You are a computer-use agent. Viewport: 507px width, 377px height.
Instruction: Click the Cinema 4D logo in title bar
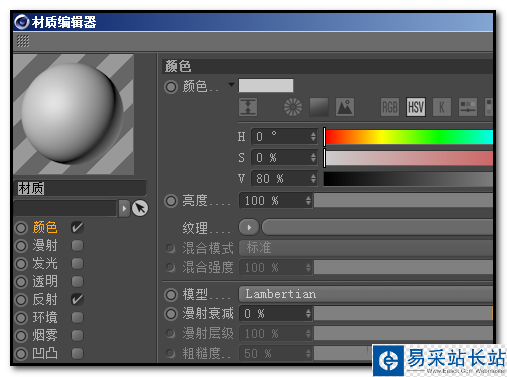pyautogui.click(x=22, y=22)
